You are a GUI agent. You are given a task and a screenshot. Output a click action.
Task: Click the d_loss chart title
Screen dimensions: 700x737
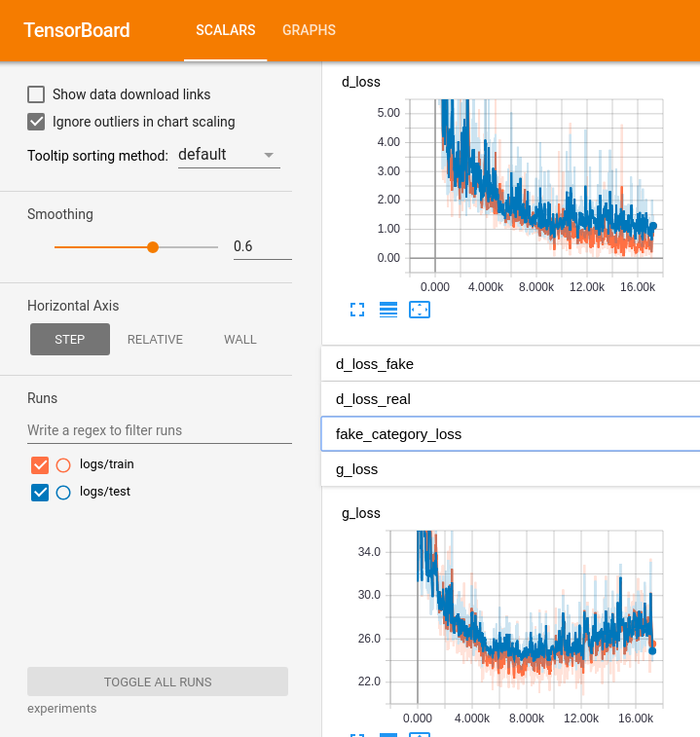[x=361, y=82]
